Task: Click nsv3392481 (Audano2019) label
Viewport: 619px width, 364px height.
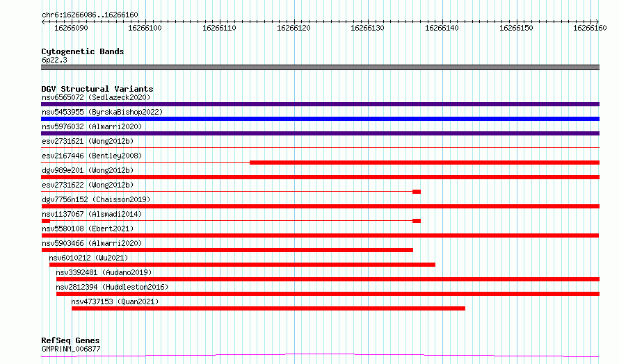Action: point(104,272)
